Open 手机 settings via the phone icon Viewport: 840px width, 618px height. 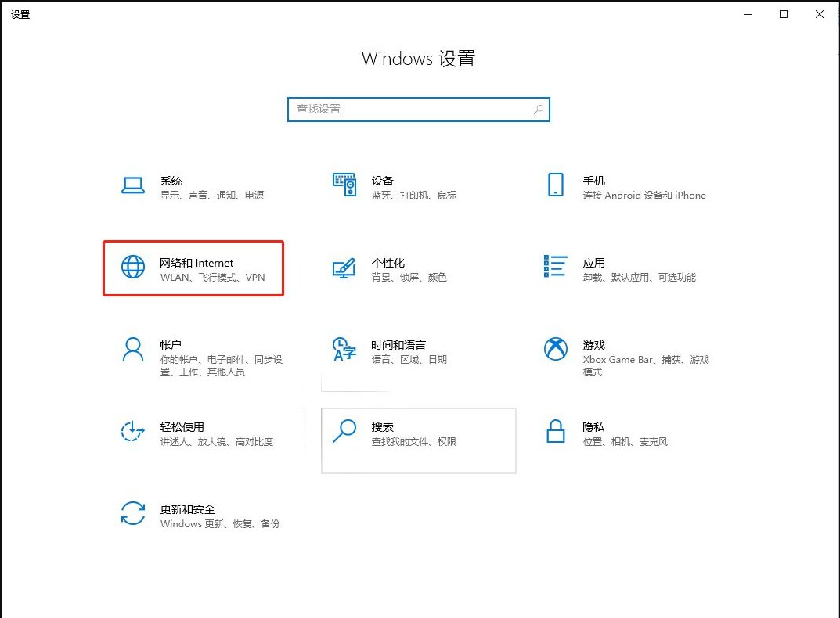[555, 185]
